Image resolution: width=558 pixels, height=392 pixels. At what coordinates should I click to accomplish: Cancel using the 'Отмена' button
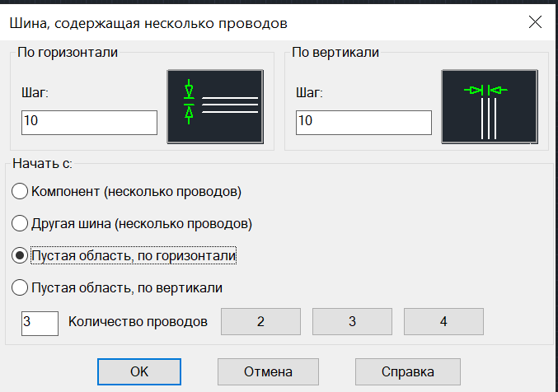pos(269,371)
